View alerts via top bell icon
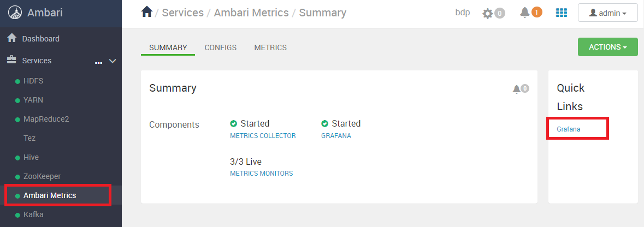This screenshot has width=644, height=227. pos(524,13)
